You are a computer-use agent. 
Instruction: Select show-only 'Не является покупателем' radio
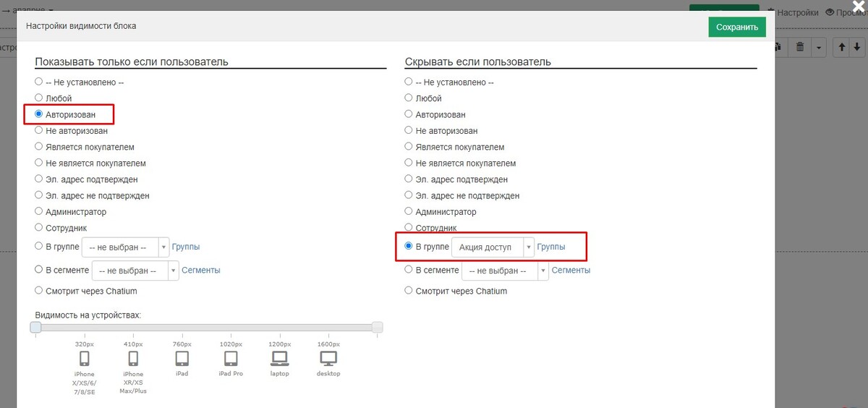pyautogui.click(x=39, y=163)
